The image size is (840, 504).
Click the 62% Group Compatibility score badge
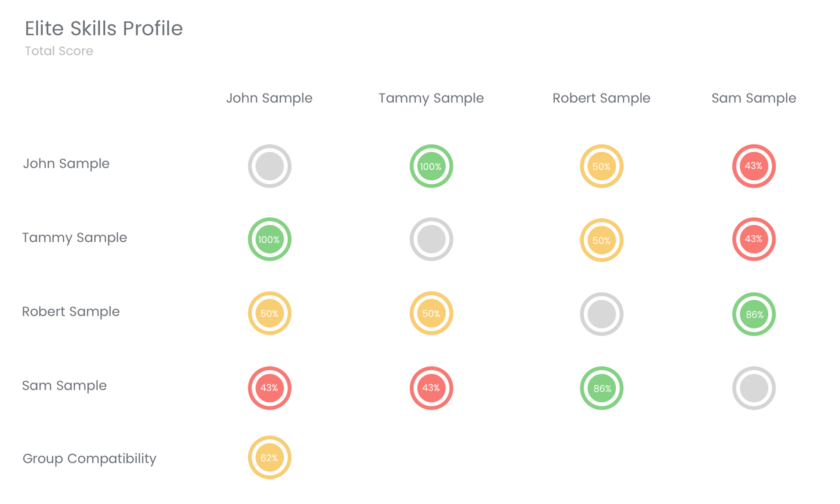coord(269,457)
